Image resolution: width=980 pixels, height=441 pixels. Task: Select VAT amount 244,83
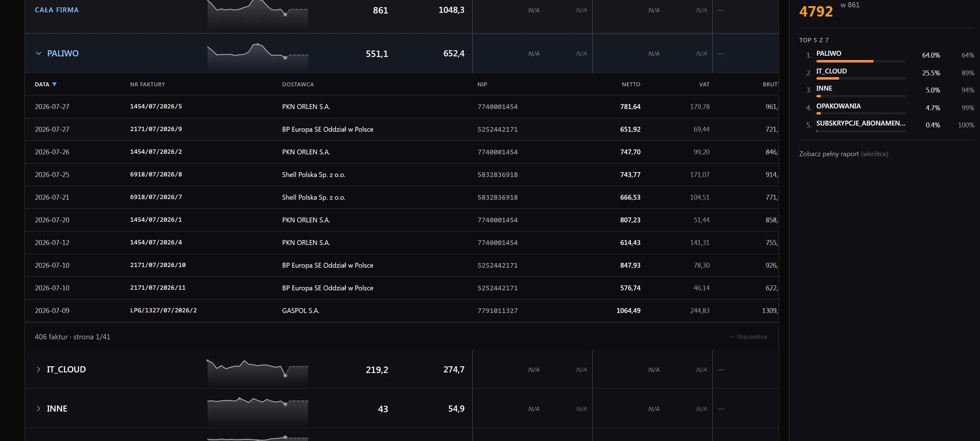tap(699, 311)
